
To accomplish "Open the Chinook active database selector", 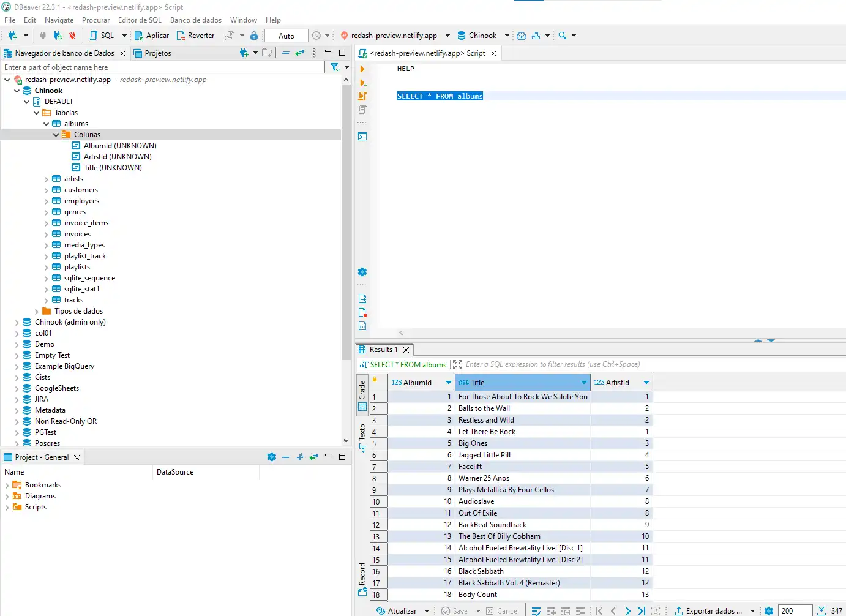I will tap(483, 36).
